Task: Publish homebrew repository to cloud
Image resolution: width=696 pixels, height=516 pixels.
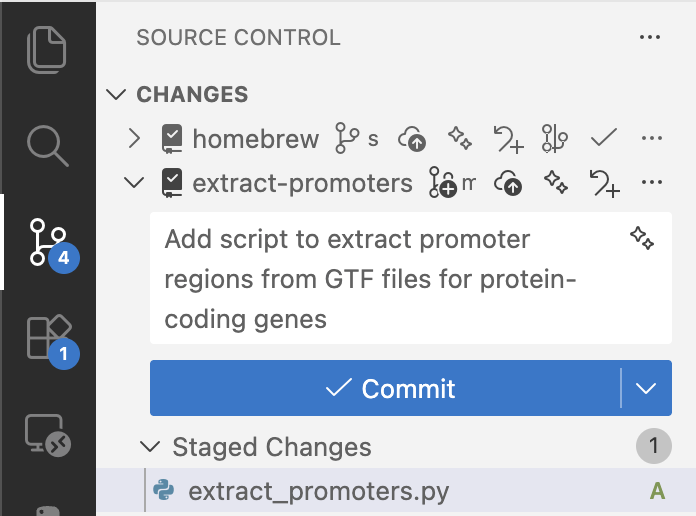Action: [x=412, y=139]
